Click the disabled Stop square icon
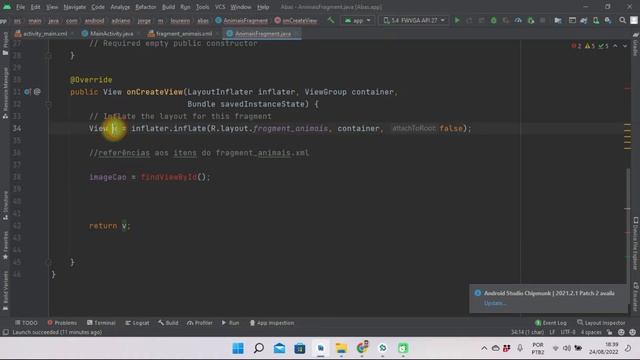Viewport: 640px width, 360px height. pyautogui.click(x=542, y=20)
